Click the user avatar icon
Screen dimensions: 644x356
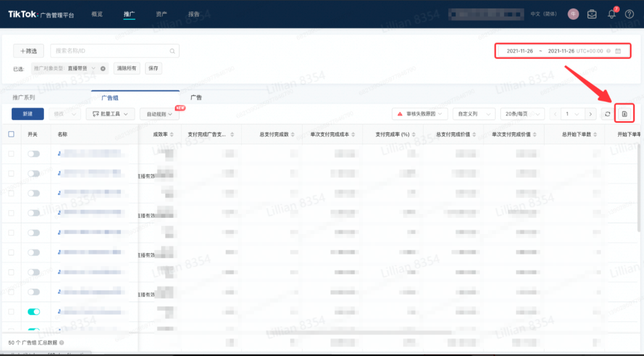(x=573, y=14)
